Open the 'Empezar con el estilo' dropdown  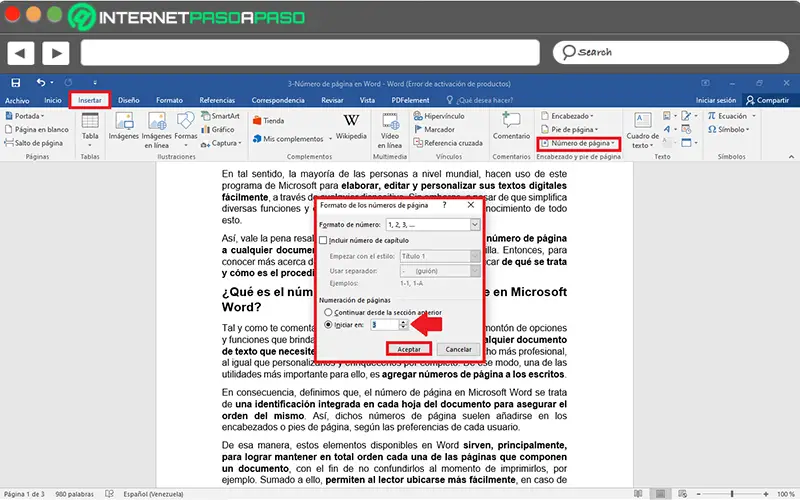475,256
